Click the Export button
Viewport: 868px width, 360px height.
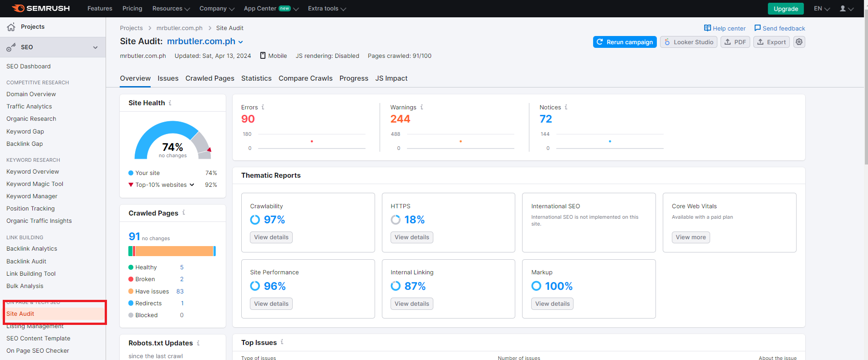point(772,42)
